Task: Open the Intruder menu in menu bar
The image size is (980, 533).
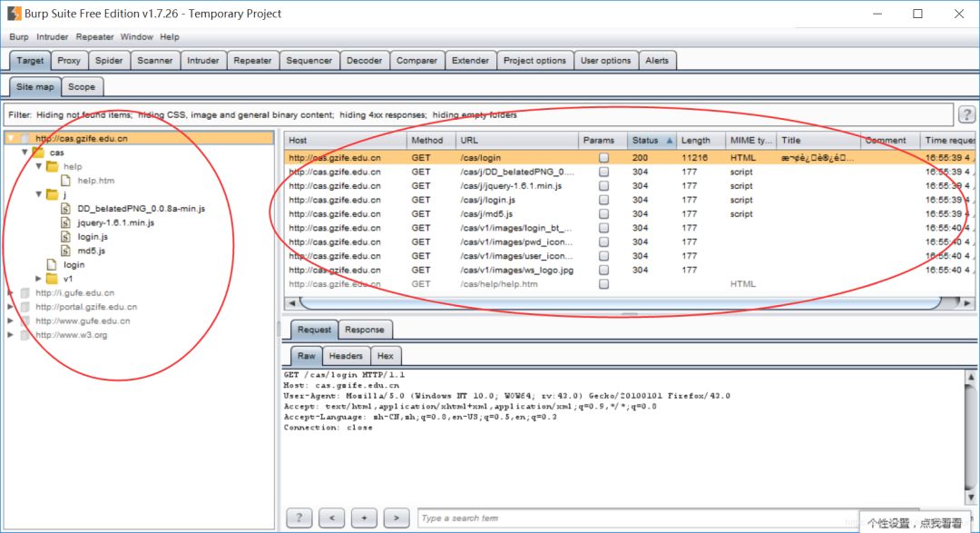Action: [x=52, y=37]
